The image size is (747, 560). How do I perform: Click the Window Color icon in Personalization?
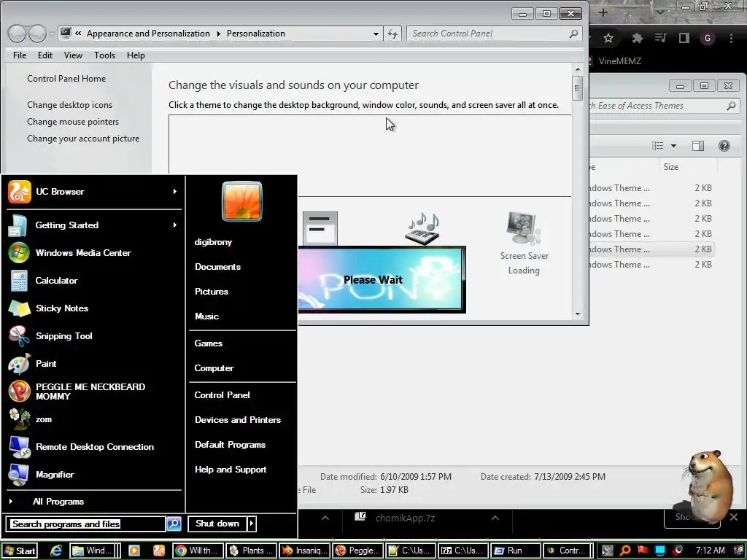(x=320, y=228)
